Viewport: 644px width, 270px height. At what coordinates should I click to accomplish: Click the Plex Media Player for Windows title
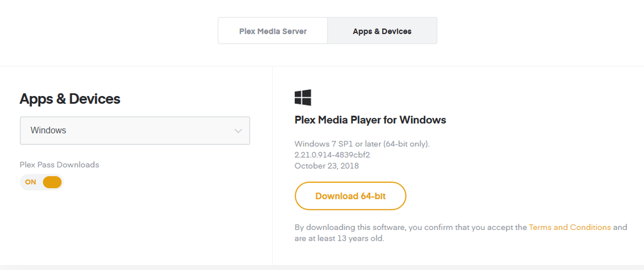pos(370,120)
